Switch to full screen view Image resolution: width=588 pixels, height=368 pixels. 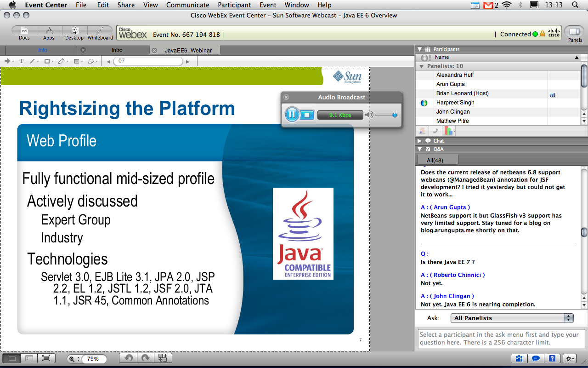click(45, 358)
